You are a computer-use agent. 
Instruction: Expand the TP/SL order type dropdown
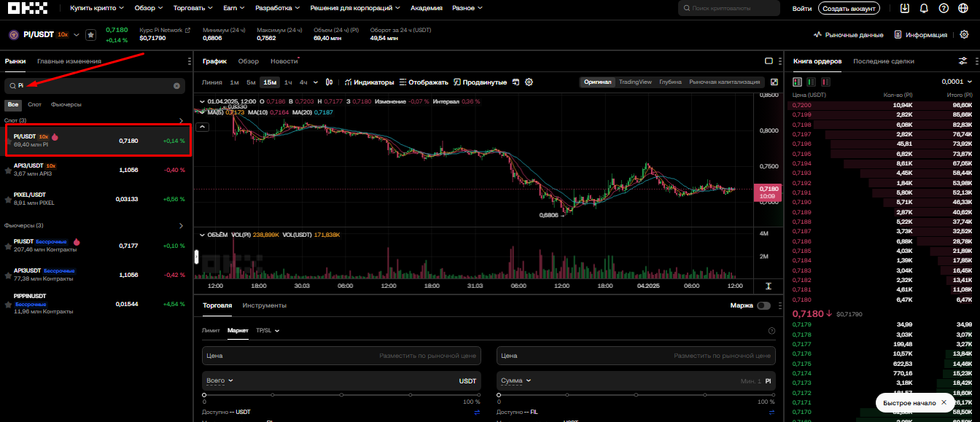pyautogui.click(x=268, y=330)
